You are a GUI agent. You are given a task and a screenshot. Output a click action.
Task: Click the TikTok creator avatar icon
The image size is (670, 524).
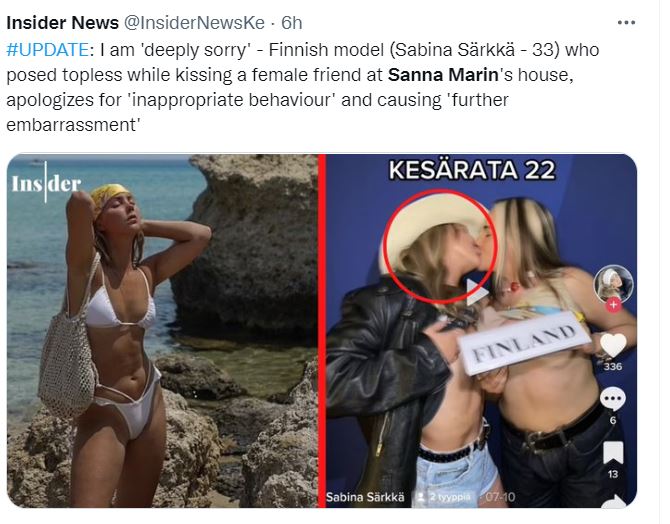pyautogui.click(x=613, y=283)
